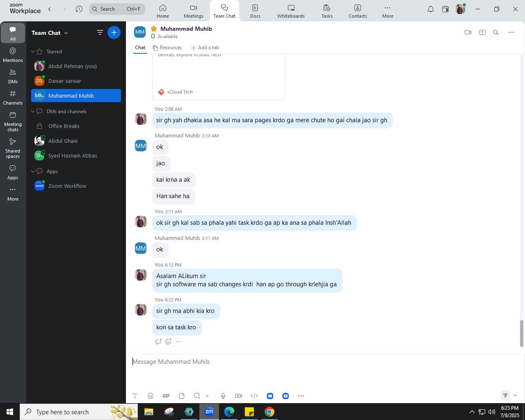This screenshot has height=420, width=525.
Task: Open the DMs sidebar view
Action: (x=13, y=76)
